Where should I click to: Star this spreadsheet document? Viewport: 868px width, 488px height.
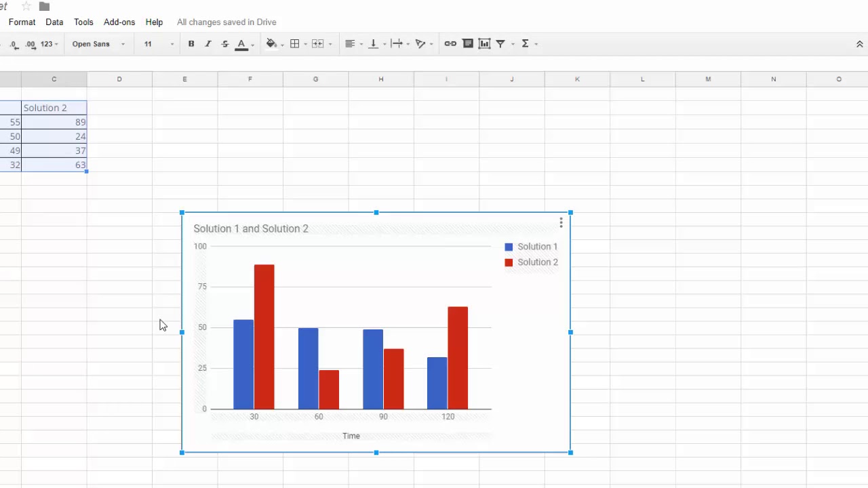pos(26,6)
